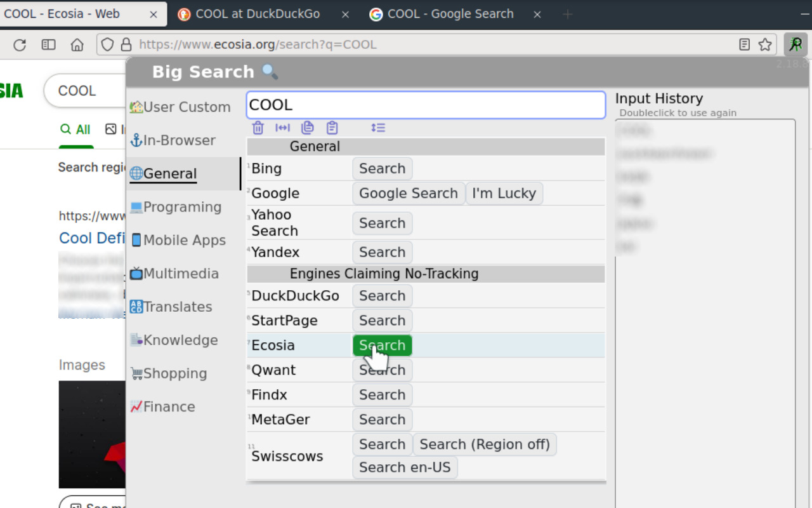Go to browser home via house icon
This screenshot has height=508, width=812.
(77, 44)
